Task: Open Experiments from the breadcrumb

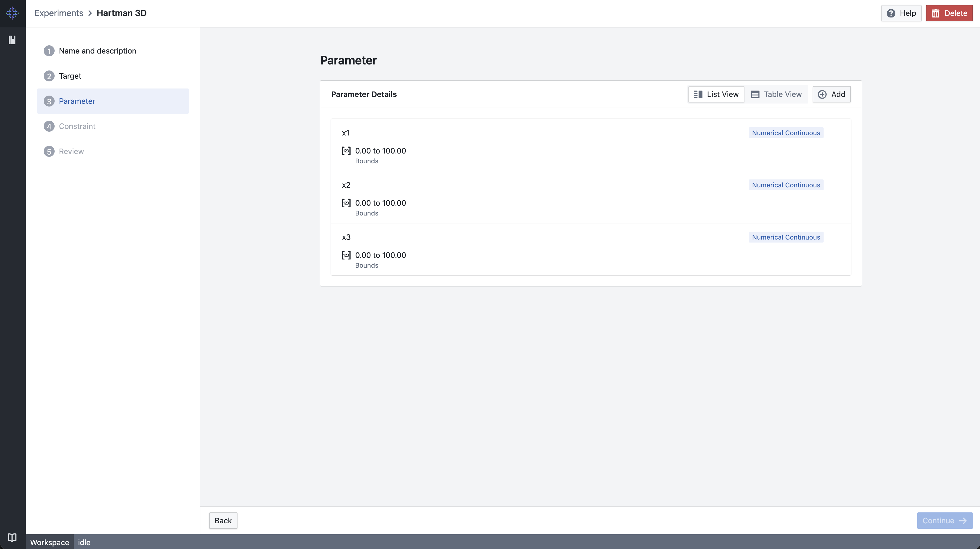Action: coord(59,13)
